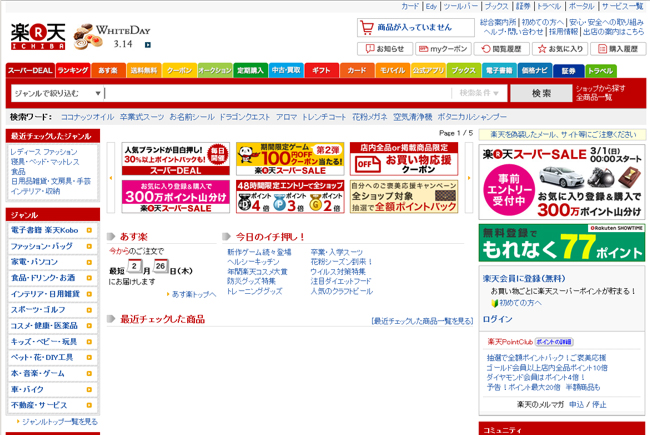The image size is (650, 435).
Task: Click the left carousel arrow of banners
Action: 110,178
